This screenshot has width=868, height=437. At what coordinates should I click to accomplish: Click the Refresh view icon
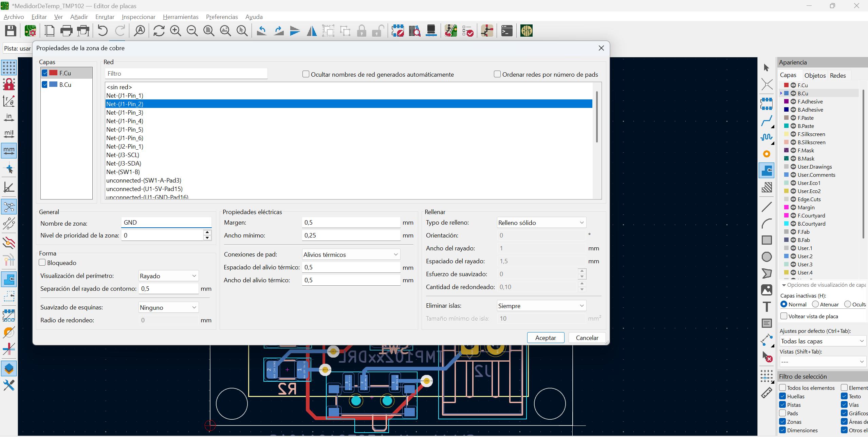[x=159, y=31]
